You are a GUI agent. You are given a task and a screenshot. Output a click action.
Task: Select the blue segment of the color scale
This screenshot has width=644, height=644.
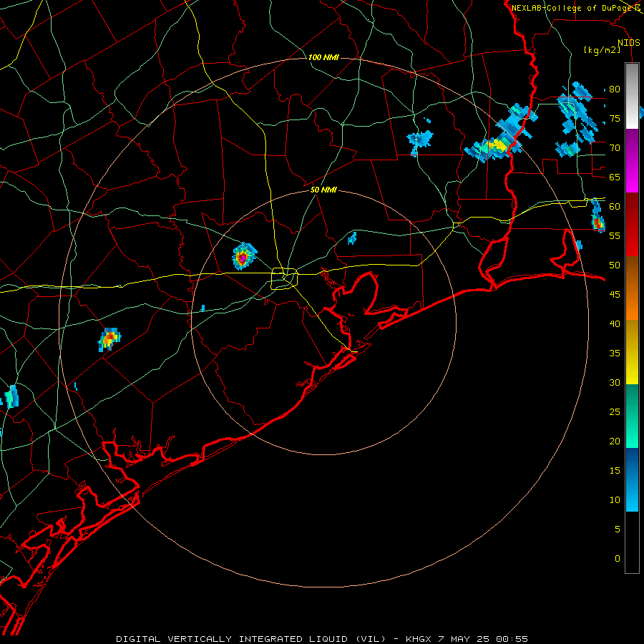(632, 479)
